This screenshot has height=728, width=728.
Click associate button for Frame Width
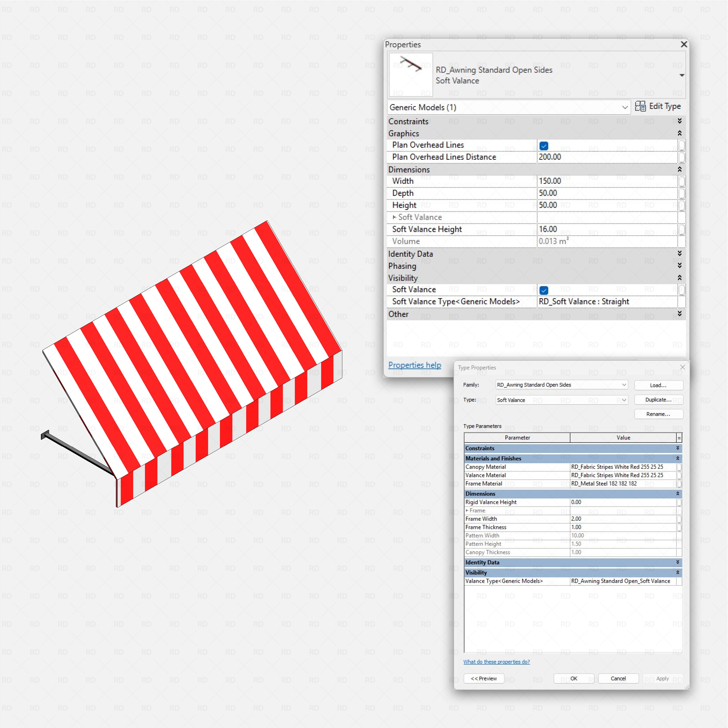(679, 519)
